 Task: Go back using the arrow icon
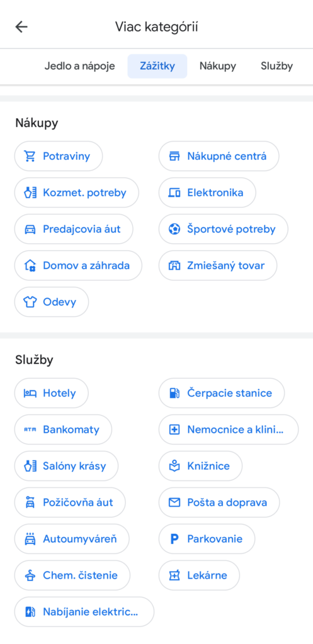click(21, 27)
